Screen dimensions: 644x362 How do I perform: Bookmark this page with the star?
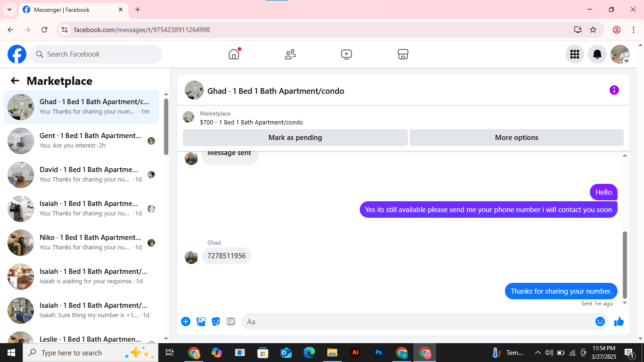tap(593, 30)
